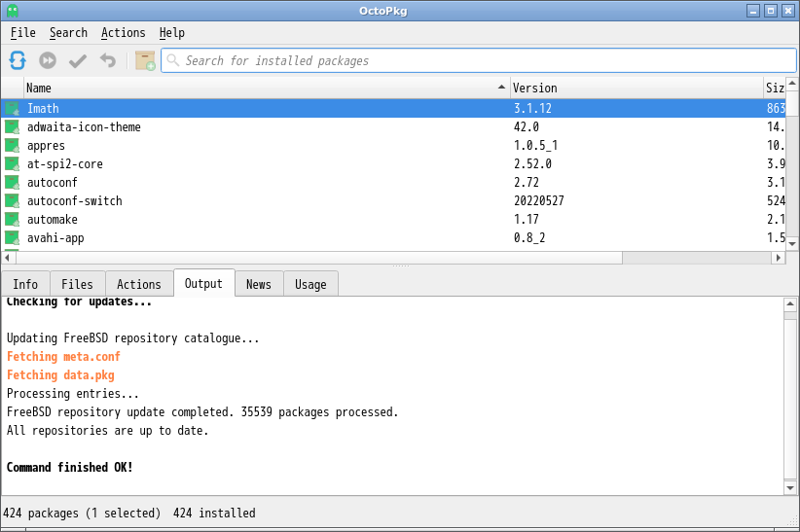
Task: Click the package icon beside automake
Action: coord(13,220)
